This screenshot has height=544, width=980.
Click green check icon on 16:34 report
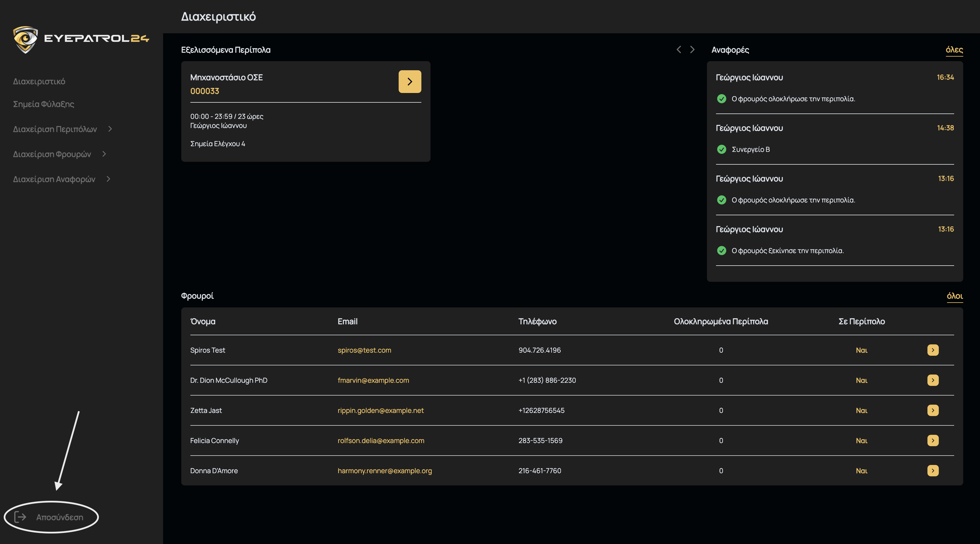[721, 99]
